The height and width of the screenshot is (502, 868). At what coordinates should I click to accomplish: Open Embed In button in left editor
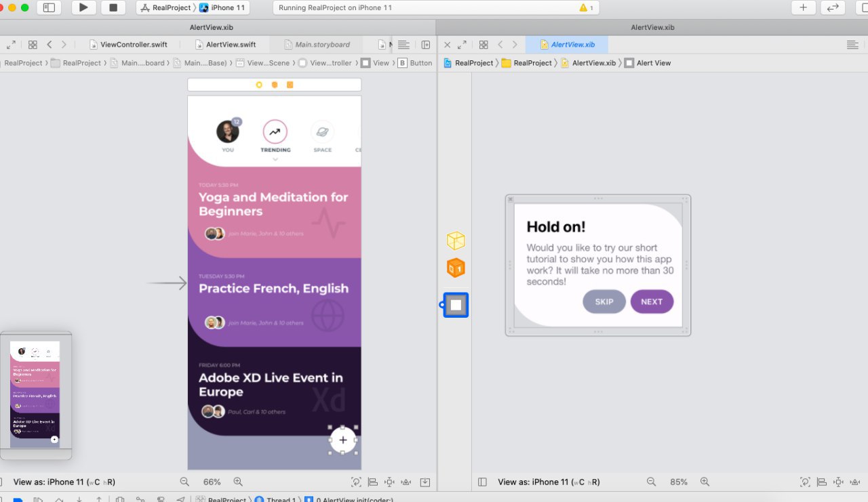click(425, 482)
